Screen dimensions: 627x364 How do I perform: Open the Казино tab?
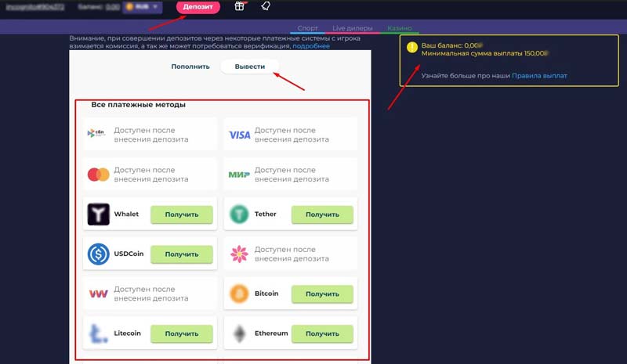tap(399, 28)
